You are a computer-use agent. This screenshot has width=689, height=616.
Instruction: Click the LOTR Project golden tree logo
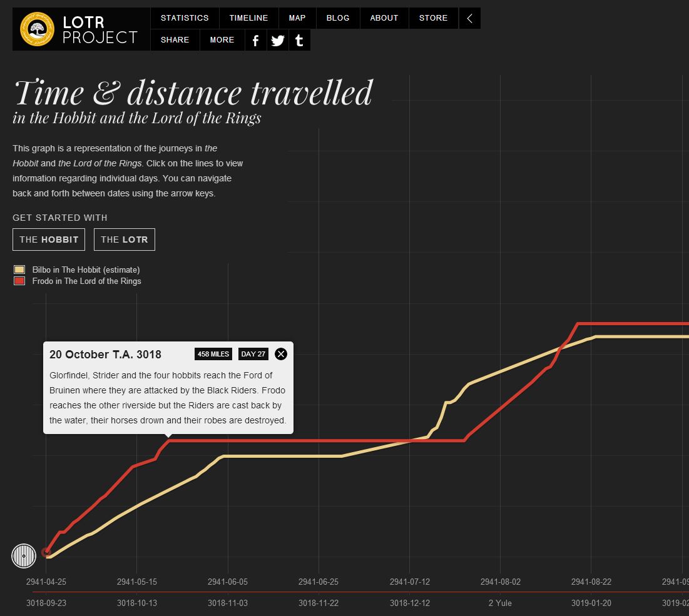[37, 29]
